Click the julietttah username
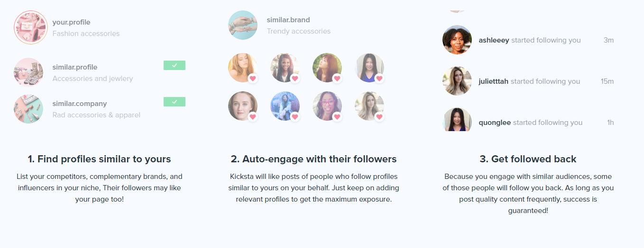This screenshot has height=248, width=644. (493, 81)
